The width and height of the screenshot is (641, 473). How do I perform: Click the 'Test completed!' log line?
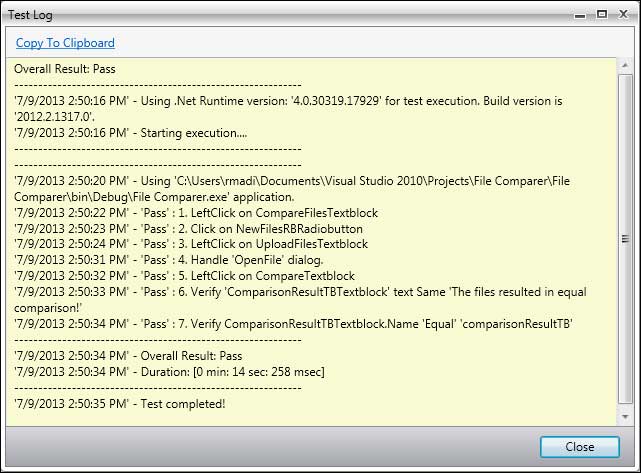(x=120, y=403)
